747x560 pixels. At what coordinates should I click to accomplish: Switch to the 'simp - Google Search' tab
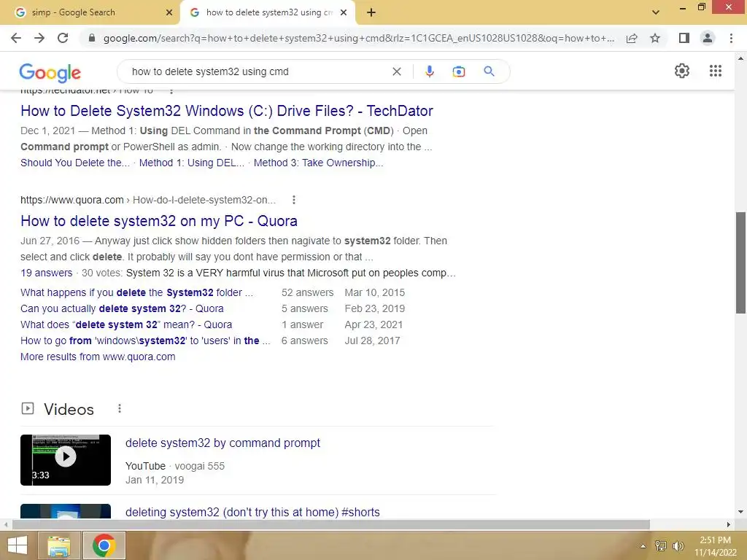tap(90, 13)
